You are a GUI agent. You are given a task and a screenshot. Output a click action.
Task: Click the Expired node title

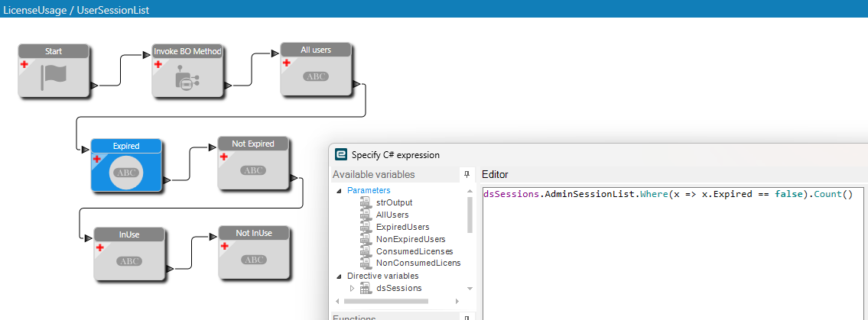click(x=126, y=146)
